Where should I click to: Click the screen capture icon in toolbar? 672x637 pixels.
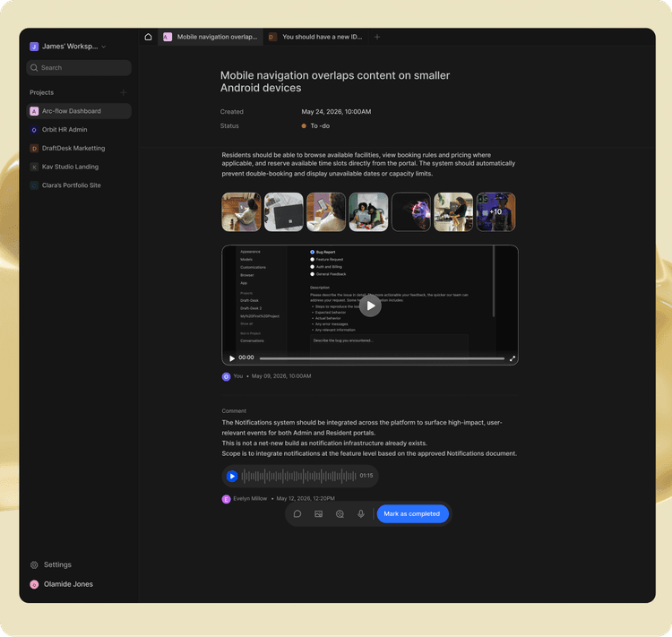340,514
